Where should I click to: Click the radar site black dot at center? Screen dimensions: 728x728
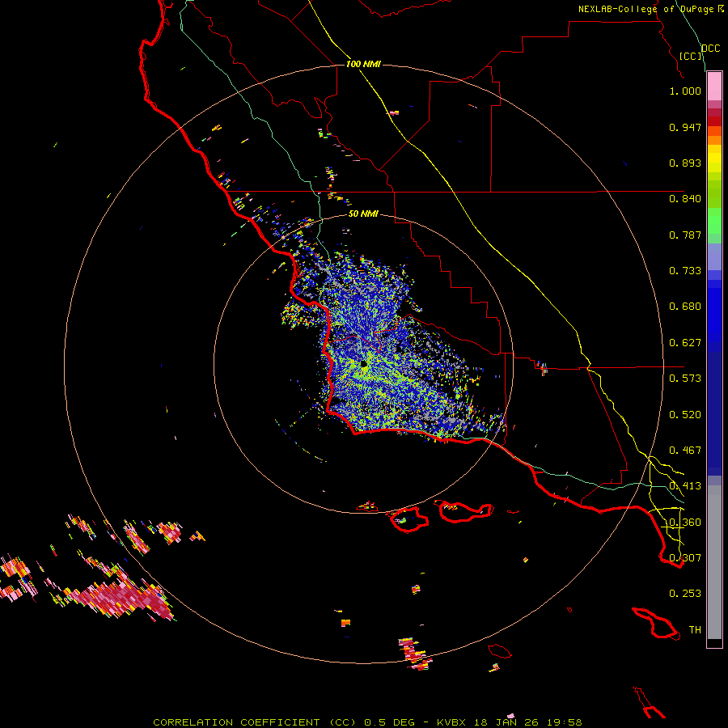363,364
